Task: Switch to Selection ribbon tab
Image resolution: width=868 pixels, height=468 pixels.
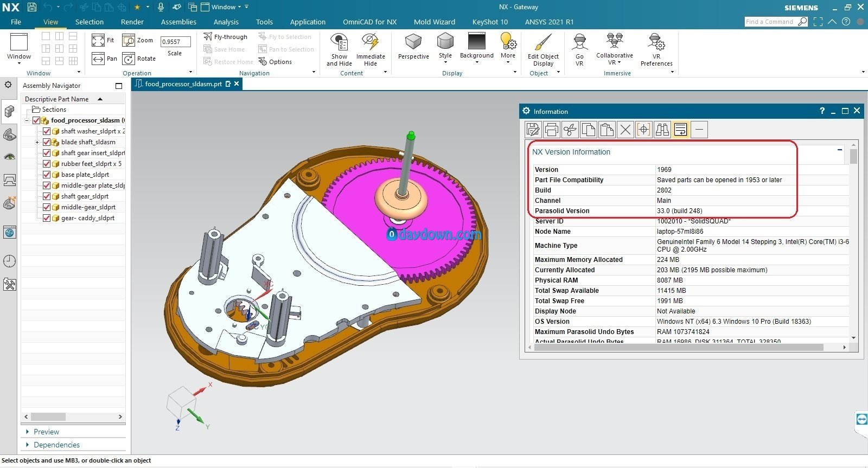Action: coord(90,22)
